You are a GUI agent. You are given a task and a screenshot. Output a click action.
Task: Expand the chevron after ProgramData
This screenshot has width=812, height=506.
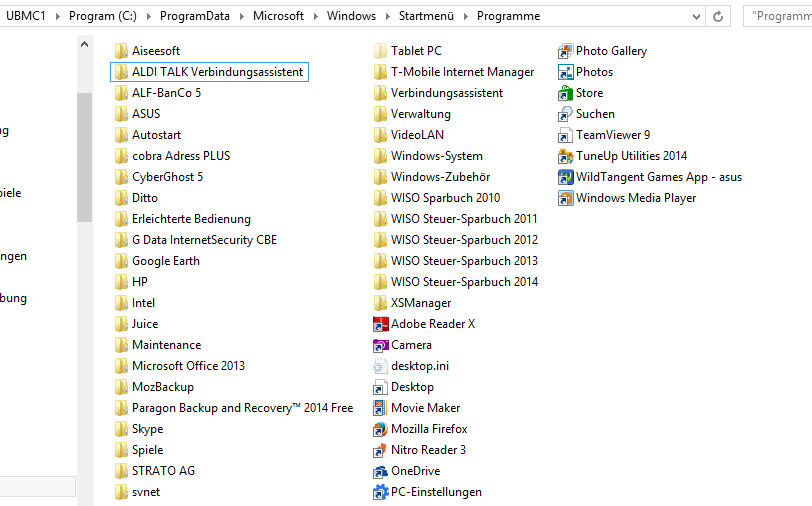click(x=241, y=17)
